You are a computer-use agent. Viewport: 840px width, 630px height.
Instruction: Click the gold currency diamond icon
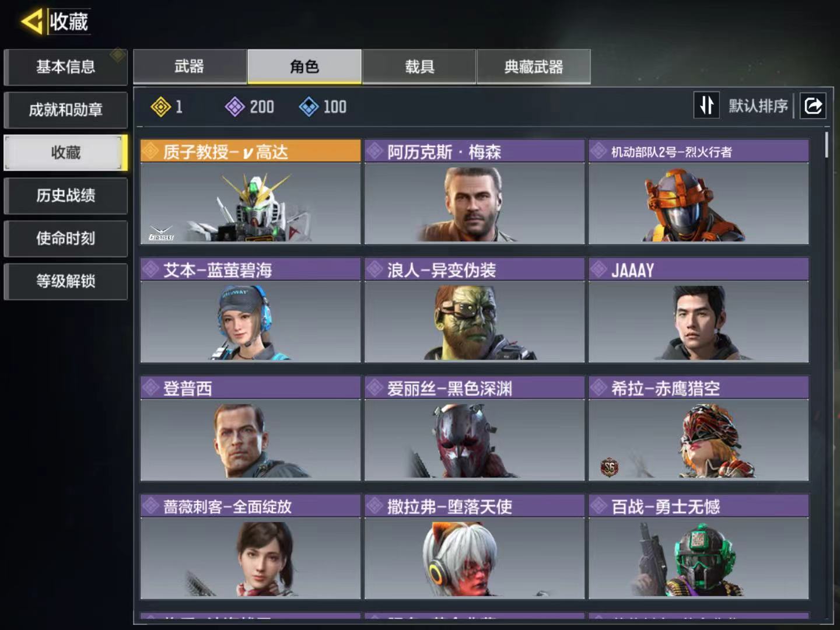point(160,107)
